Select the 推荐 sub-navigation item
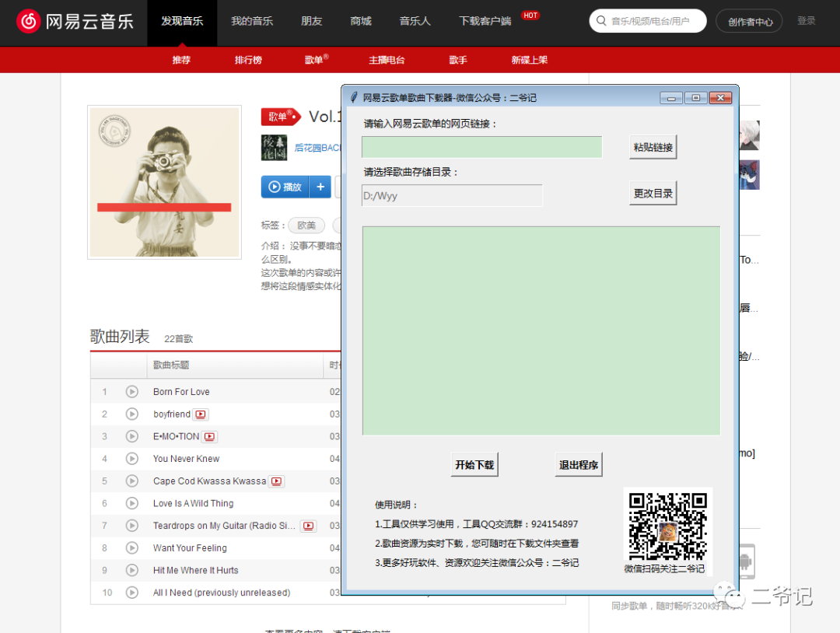The image size is (840, 633). coord(181,60)
